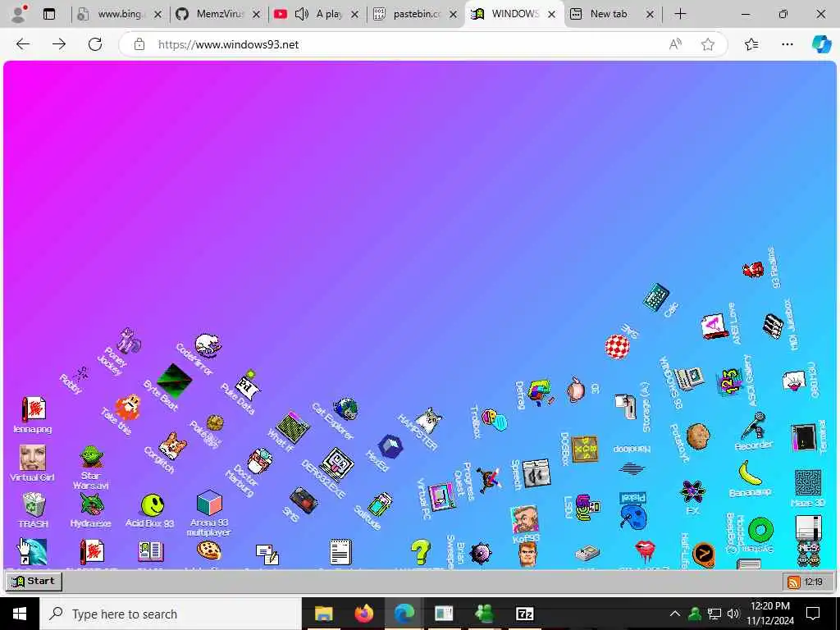Open the LSDJ colorful icon

(587, 507)
